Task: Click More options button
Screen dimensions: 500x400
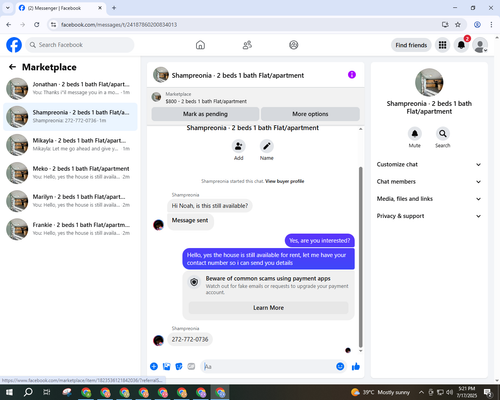Action: 310,114
